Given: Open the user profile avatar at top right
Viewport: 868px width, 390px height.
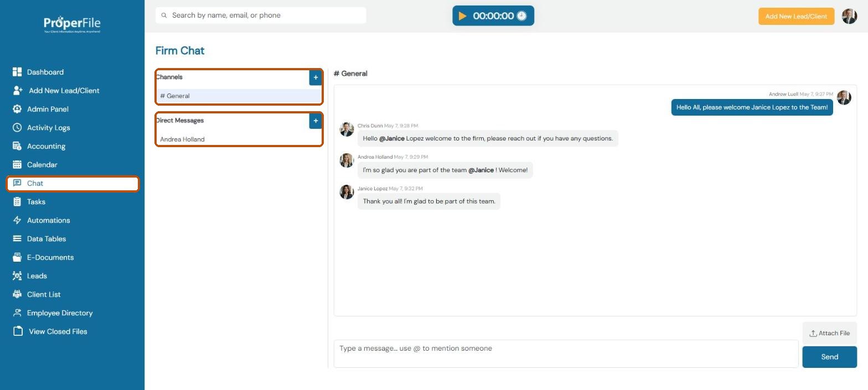Looking at the screenshot, I should coord(849,16).
